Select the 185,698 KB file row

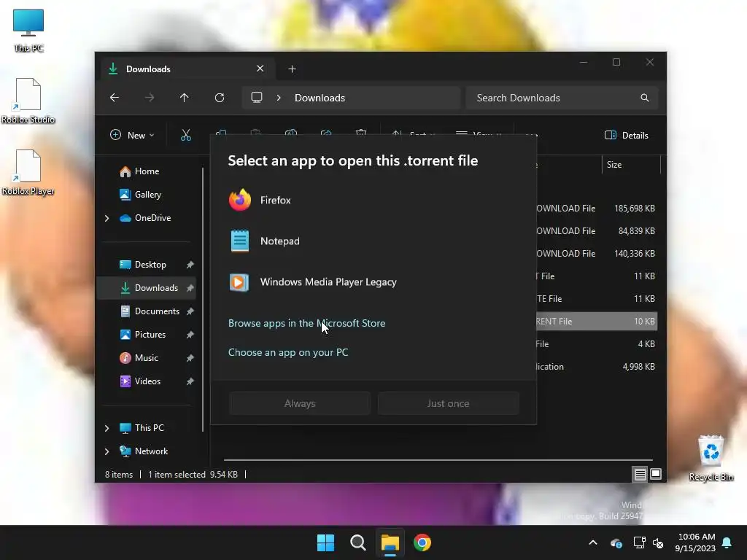click(597, 209)
